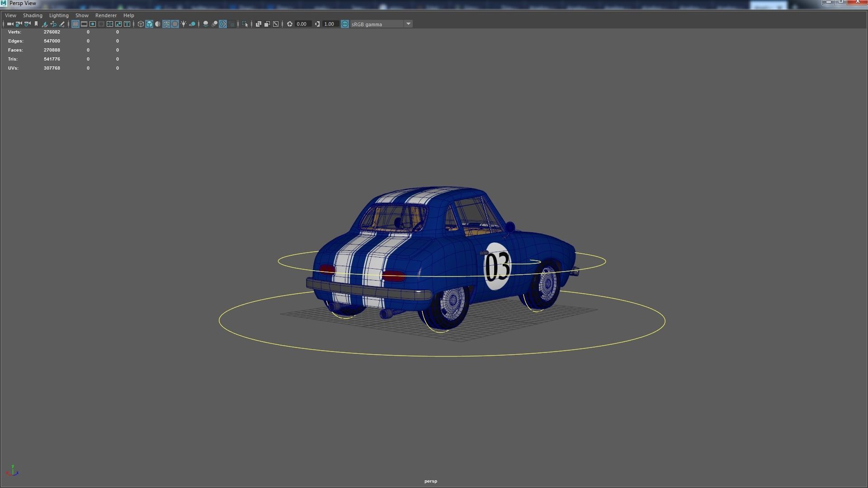
Task: Click the Tris count 541776
Action: [x=52, y=59]
